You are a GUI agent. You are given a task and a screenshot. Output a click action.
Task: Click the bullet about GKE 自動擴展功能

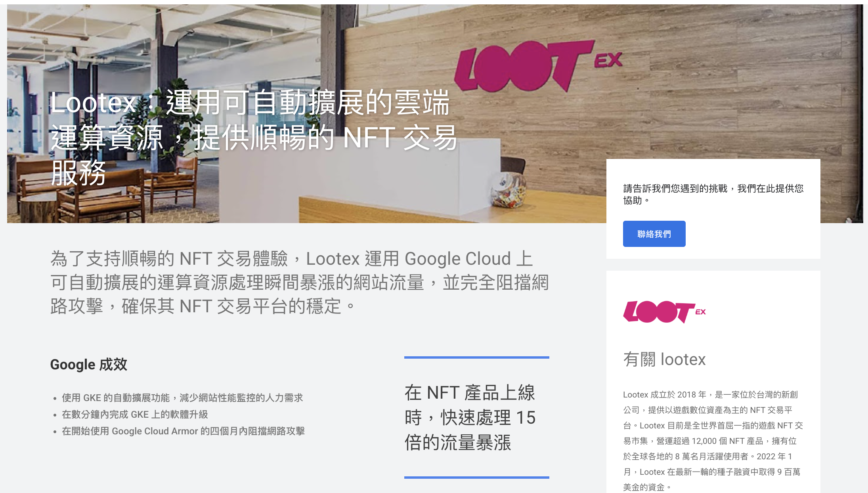(x=182, y=397)
